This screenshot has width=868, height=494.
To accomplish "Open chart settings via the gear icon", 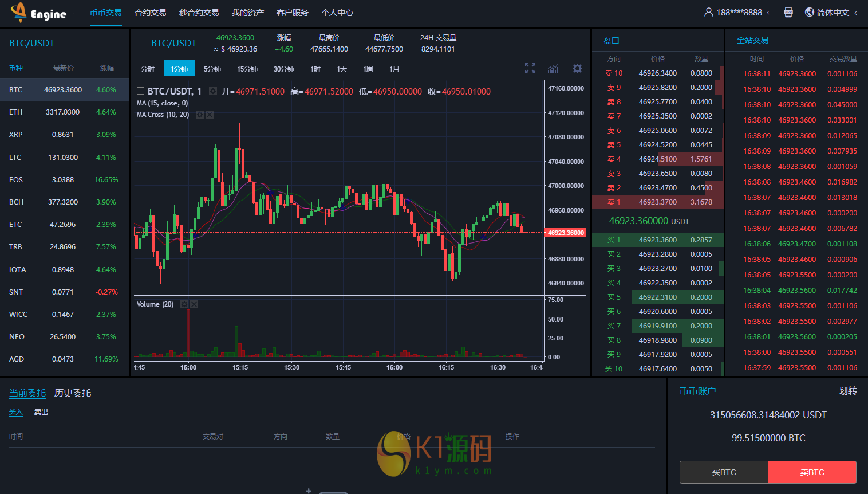I will coord(577,69).
